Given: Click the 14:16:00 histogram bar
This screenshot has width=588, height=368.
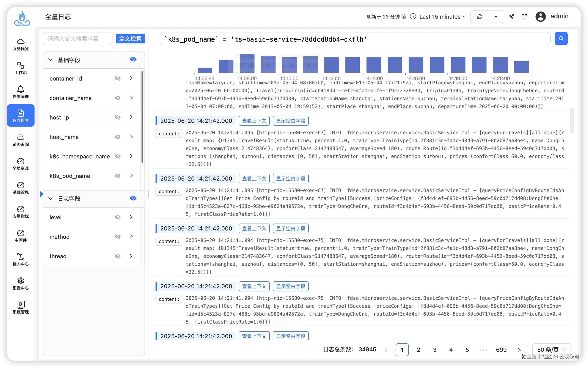Looking at the screenshot, I should click(x=416, y=65).
